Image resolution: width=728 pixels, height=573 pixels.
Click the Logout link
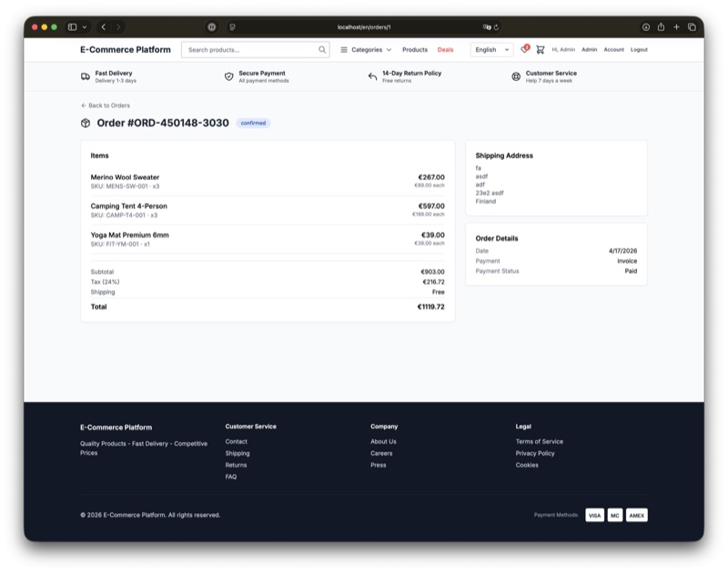639,50
